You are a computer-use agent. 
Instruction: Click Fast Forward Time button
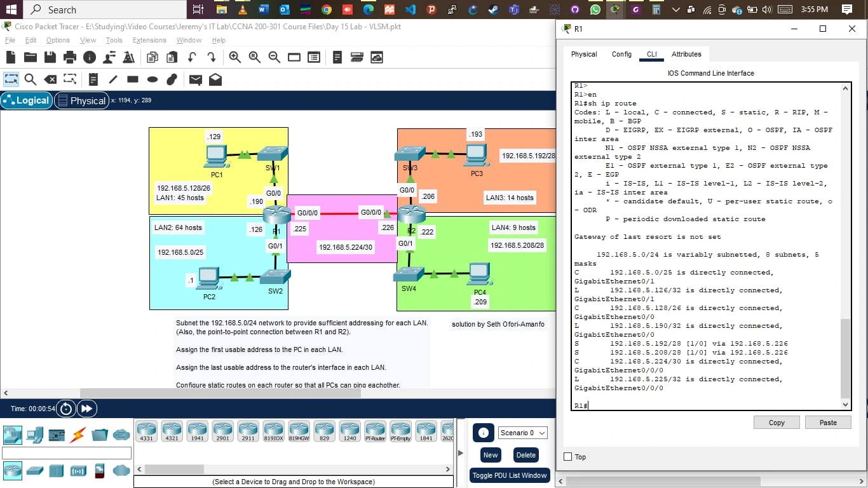pos(87,409)
